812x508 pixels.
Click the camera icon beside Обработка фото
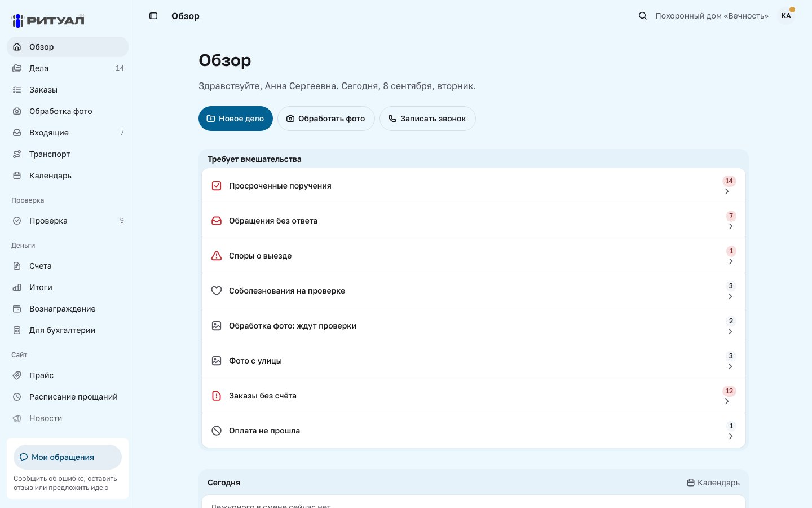[17, 111]
